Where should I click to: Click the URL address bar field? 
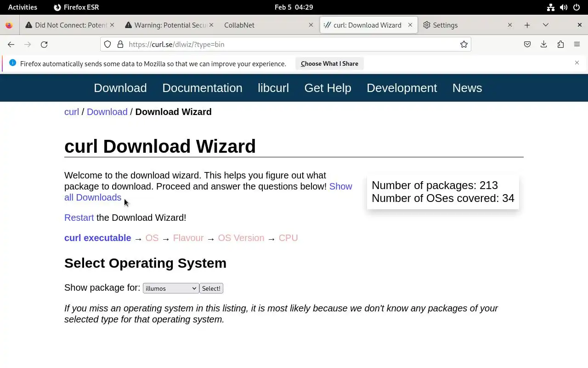(286, 44)
